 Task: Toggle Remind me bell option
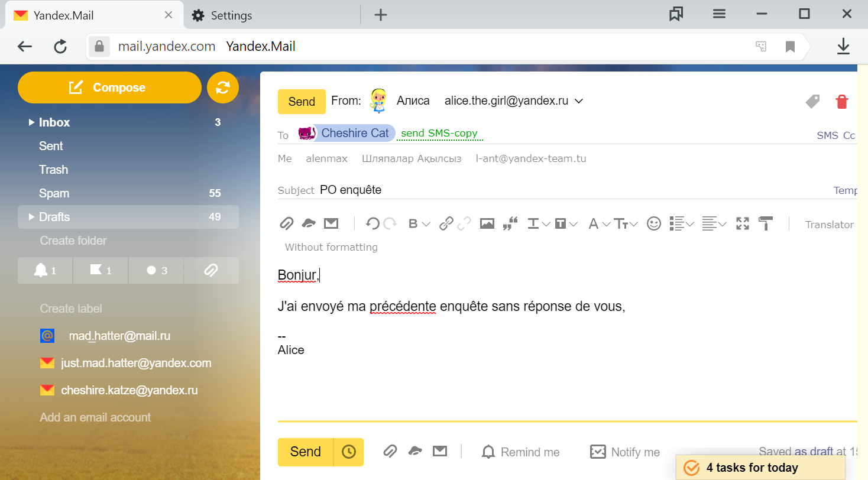pos(520,452)
